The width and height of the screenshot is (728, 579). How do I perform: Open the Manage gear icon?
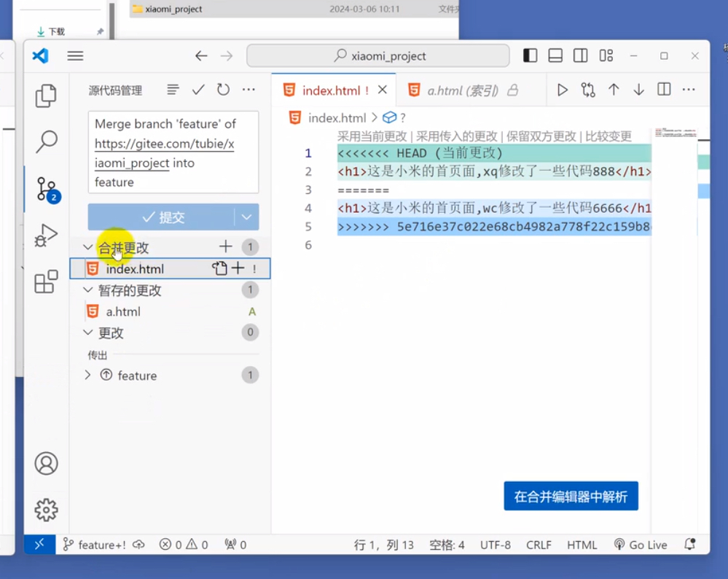click(x=46, y=510)
